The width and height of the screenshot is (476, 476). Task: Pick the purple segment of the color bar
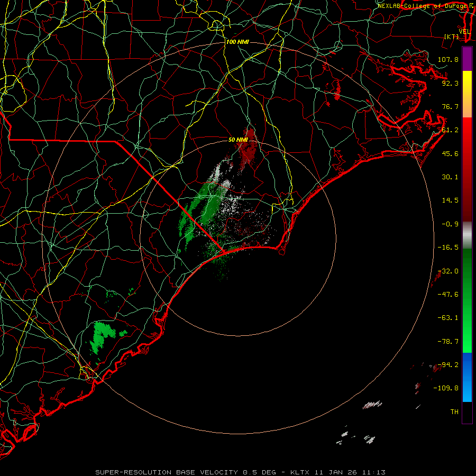pos(467,59)
